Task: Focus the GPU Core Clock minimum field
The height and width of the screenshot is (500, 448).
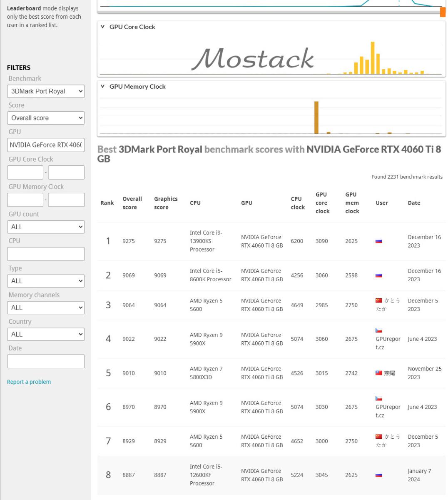Action: click(25, 172)
